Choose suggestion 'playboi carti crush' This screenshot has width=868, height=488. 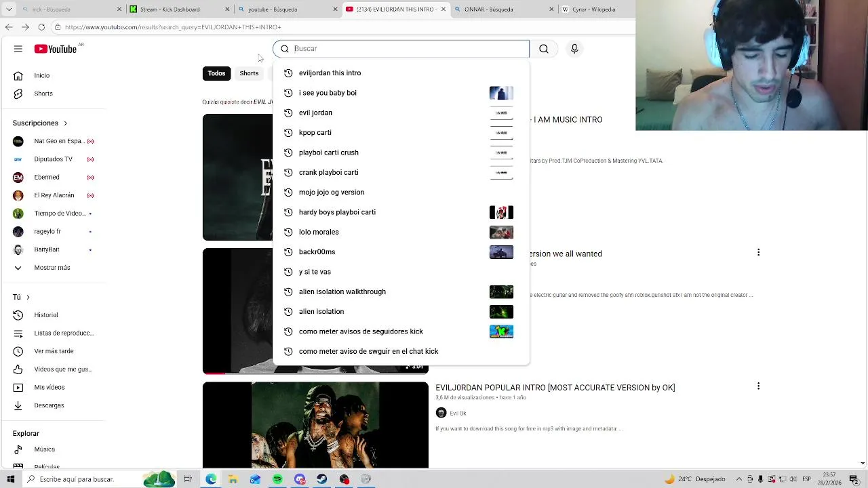pos(401,152)
